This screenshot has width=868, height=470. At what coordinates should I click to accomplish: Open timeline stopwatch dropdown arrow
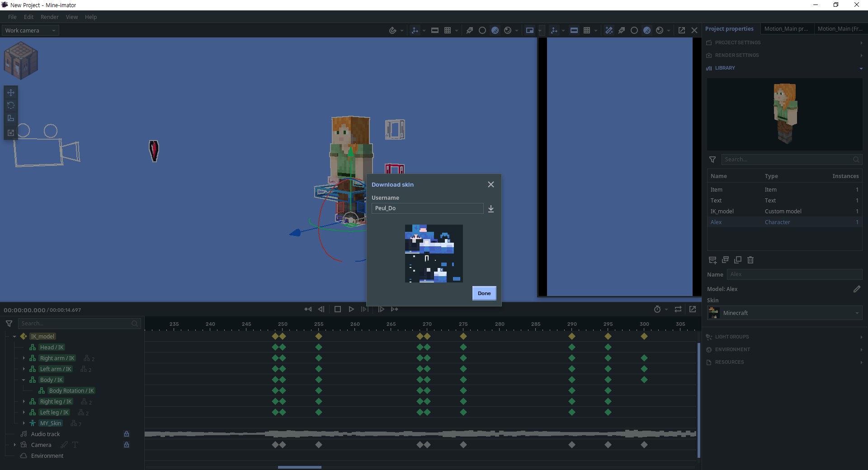666,310
